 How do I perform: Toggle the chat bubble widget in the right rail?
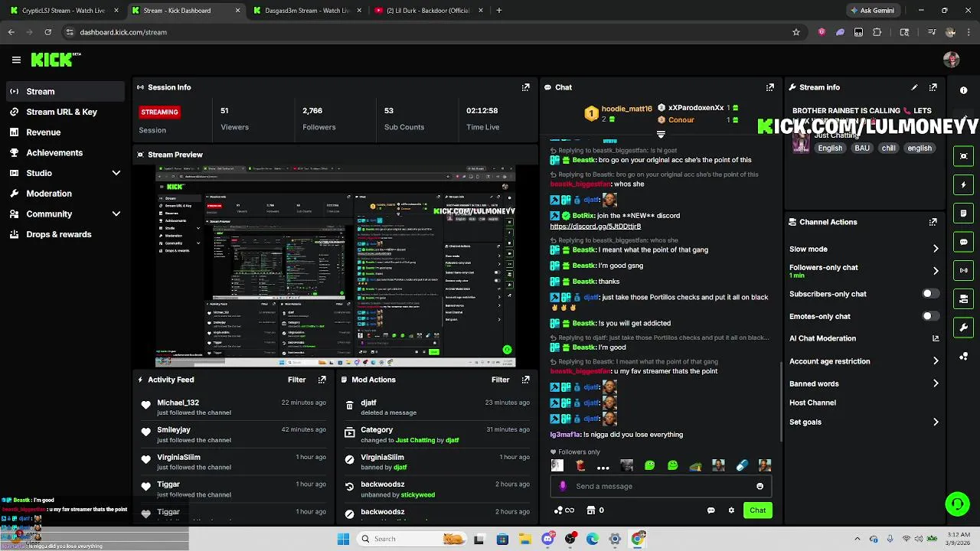(x=963, y=242)
